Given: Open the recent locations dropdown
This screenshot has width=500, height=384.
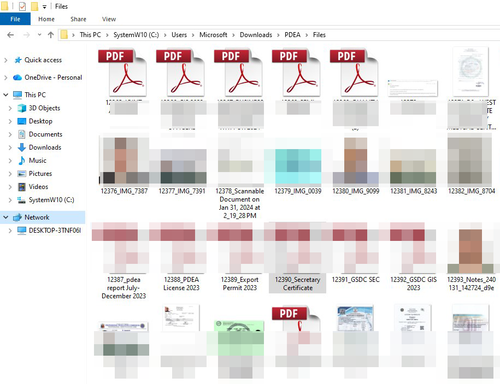Looking at the screenshot, I should (x=39, y=35).
